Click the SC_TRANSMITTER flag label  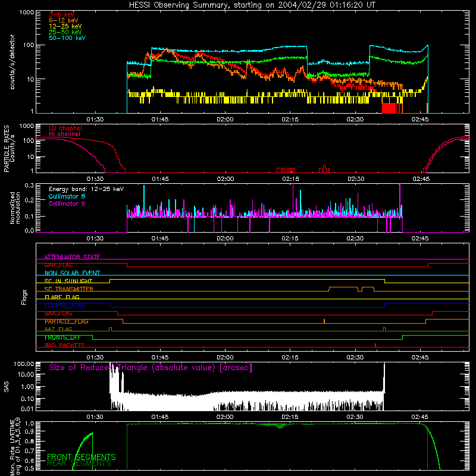coord(69,289)
